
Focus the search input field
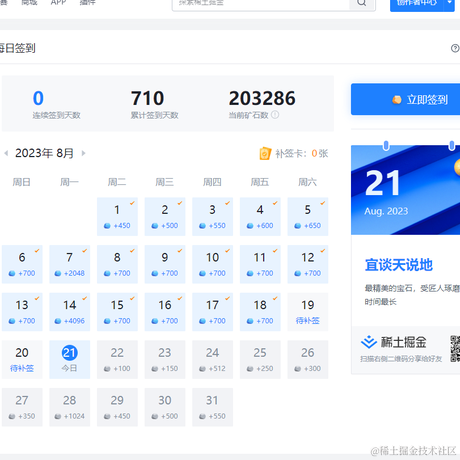[x=261, y=4]
